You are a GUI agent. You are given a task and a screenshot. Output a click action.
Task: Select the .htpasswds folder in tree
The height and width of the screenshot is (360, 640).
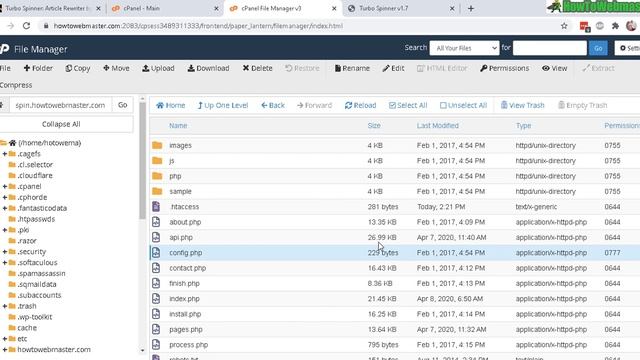click(x=36, y=219)
